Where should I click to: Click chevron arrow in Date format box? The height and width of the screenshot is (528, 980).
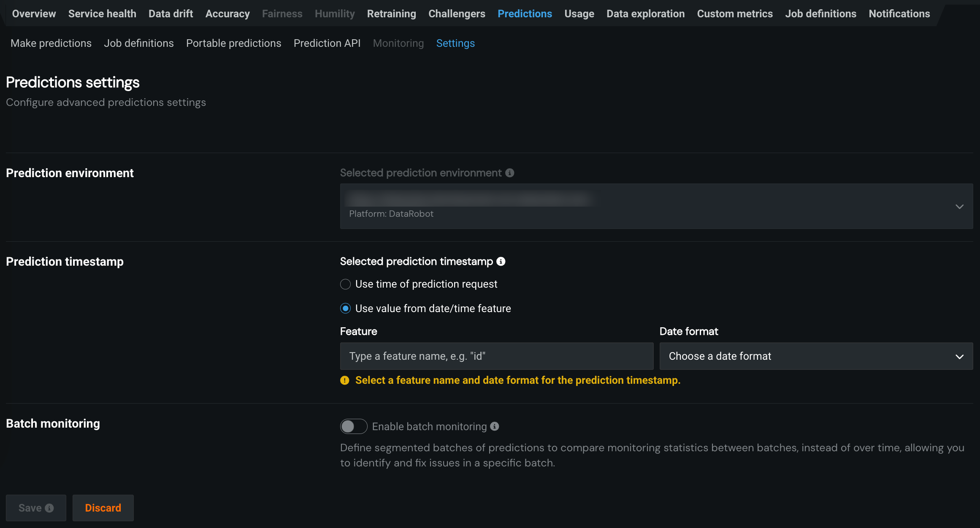click(959, 357)
